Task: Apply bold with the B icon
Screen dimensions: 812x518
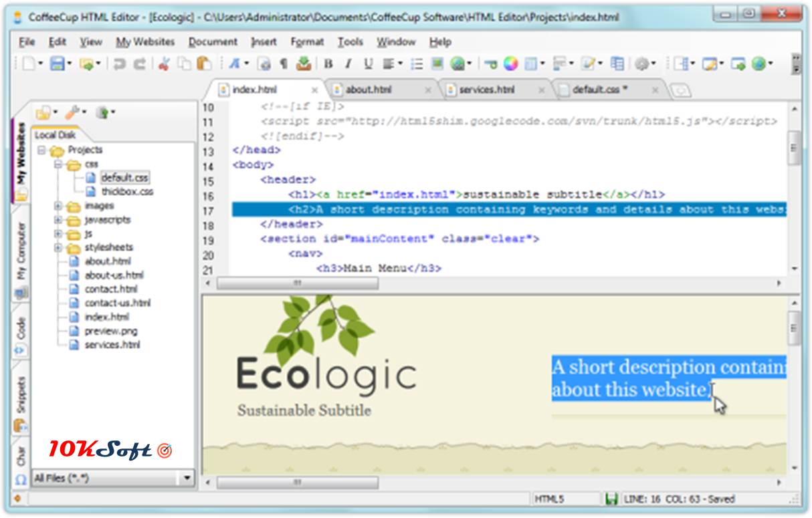Action: pos(328,64)
